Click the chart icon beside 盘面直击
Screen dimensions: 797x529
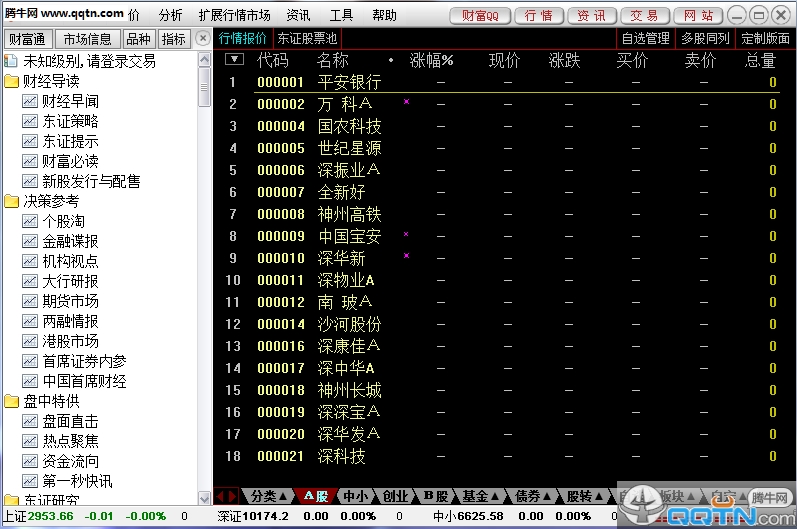(29, 421)
